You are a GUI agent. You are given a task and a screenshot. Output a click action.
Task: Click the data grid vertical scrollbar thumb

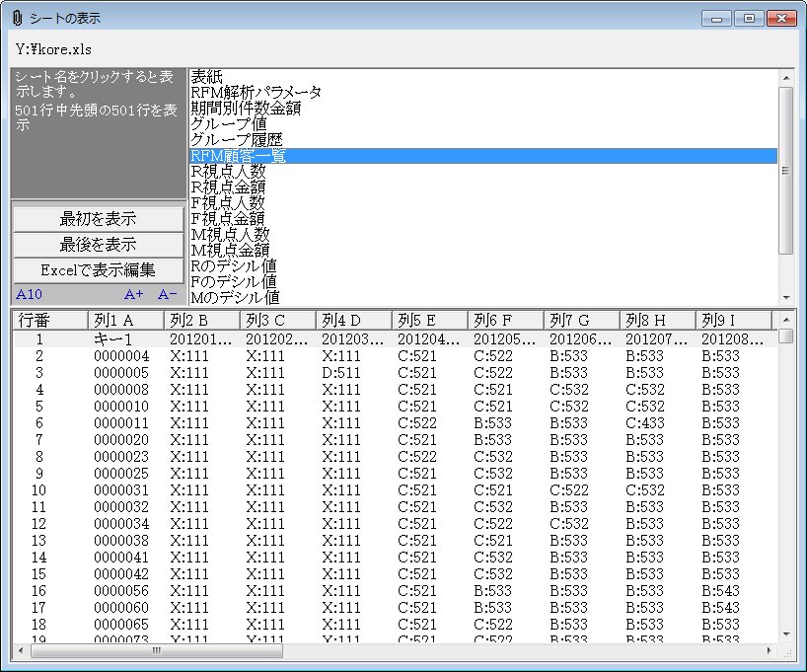point(786,336)
